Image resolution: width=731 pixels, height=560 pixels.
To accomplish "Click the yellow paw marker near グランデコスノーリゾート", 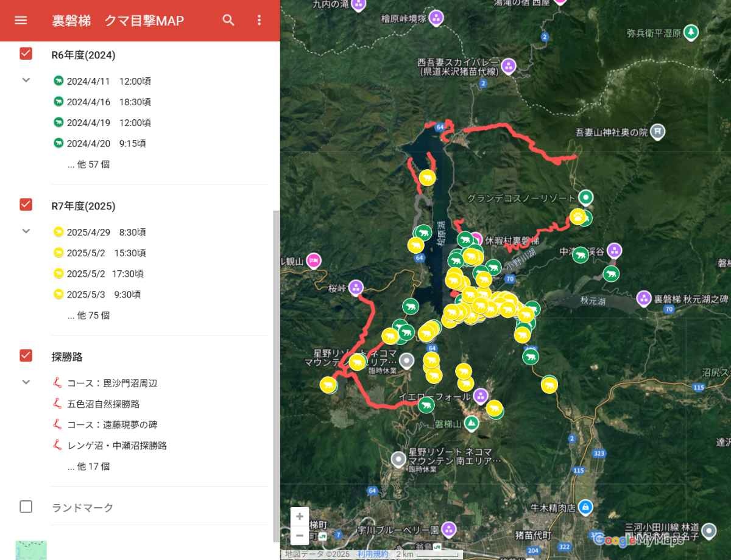I will pyautogui.click(x=577, y=216).
